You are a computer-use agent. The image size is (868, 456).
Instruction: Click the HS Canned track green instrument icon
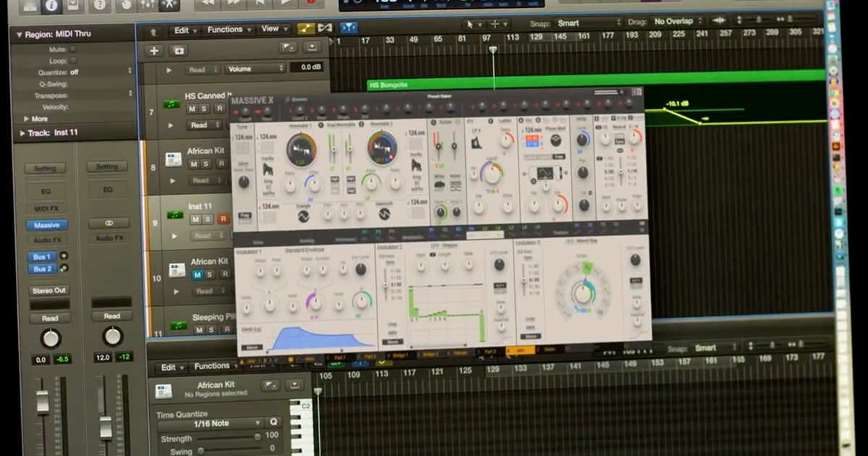click(173, 105)
